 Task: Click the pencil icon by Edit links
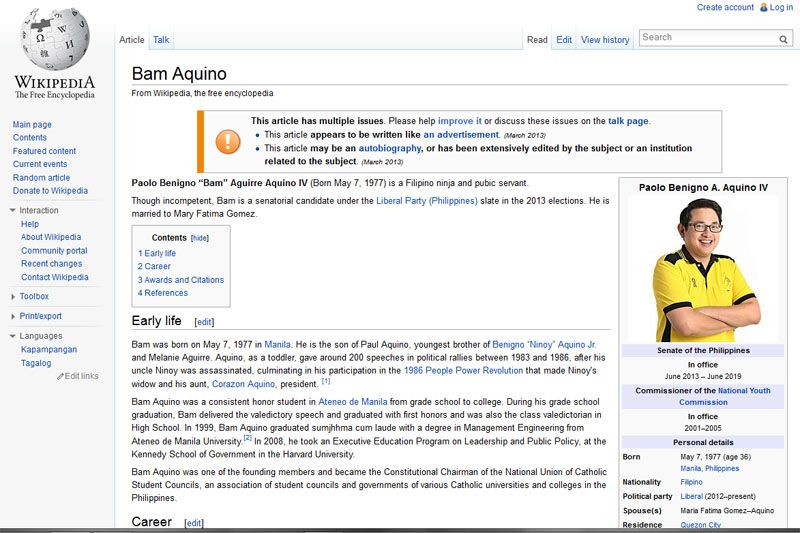coord(60,376)
